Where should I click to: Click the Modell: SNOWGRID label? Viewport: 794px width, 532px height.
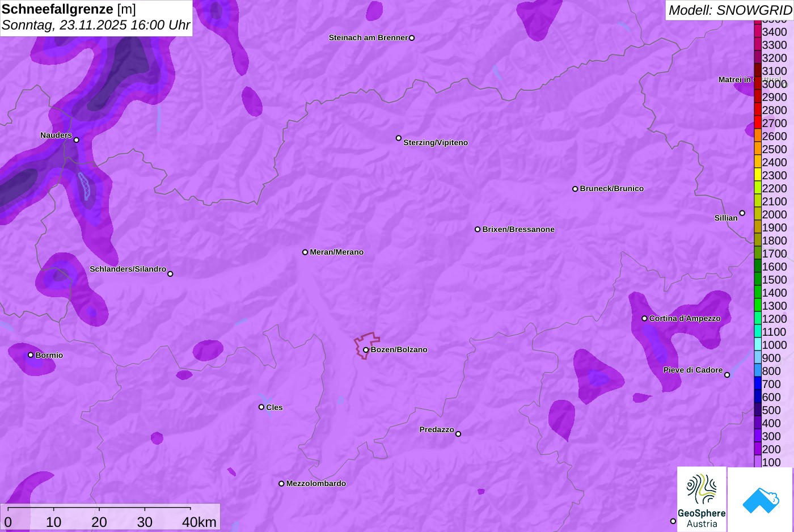pos(730,10)
